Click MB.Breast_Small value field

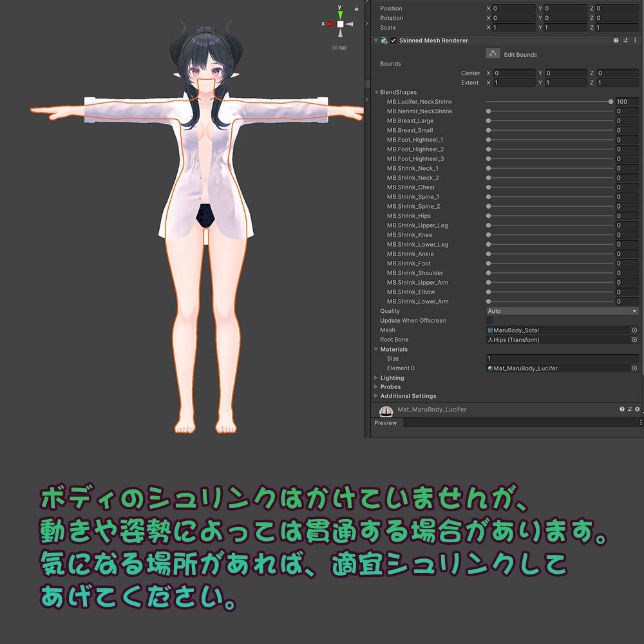click(627, 130)
